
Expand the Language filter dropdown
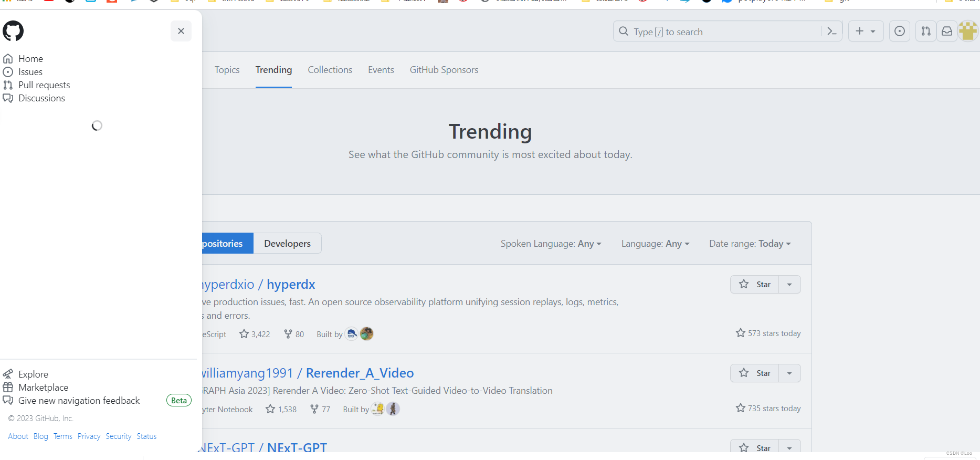coord(656,244)
